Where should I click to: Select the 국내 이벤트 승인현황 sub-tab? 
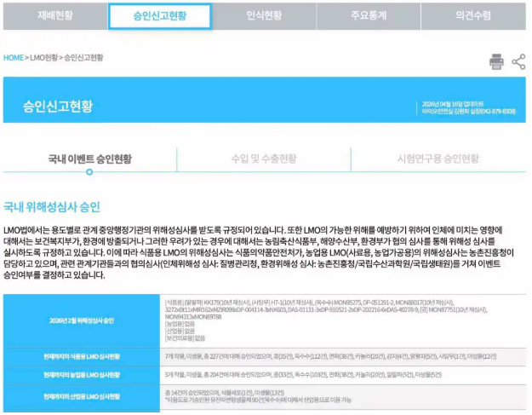89,159
